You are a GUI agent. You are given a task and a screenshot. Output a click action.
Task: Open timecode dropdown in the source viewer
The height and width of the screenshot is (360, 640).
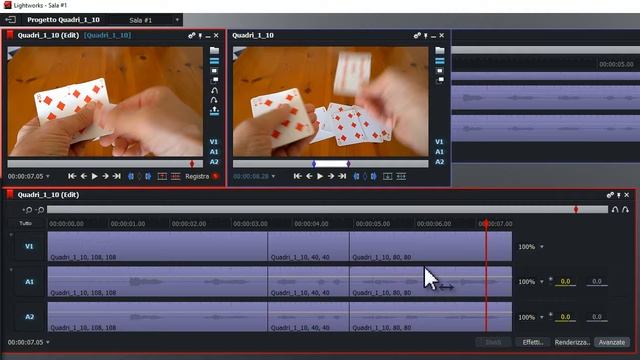[273, 176]
